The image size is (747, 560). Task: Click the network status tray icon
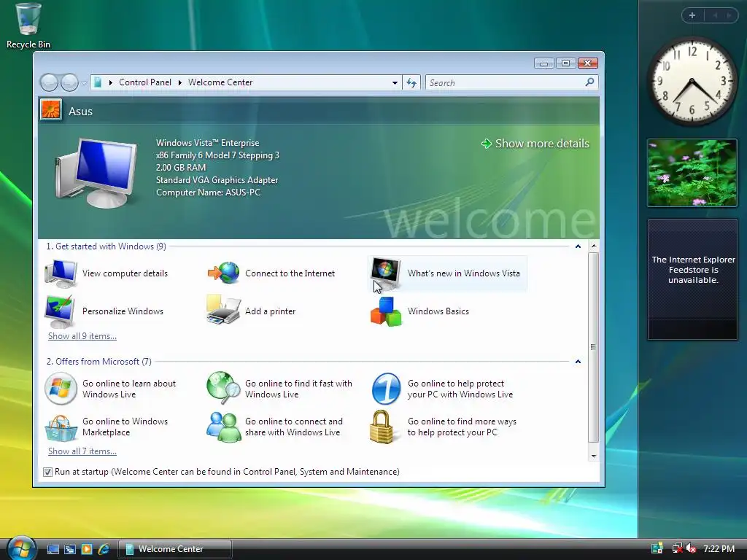677,548
